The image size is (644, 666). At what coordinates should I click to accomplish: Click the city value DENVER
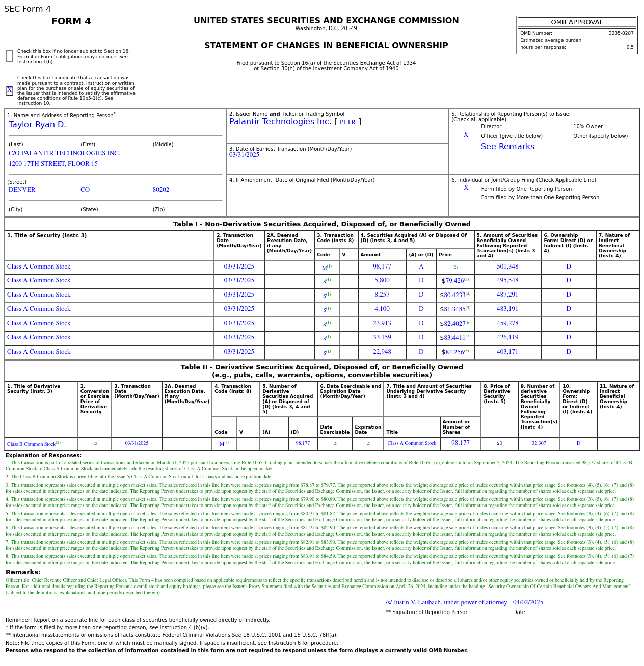(x=22, y=190)
